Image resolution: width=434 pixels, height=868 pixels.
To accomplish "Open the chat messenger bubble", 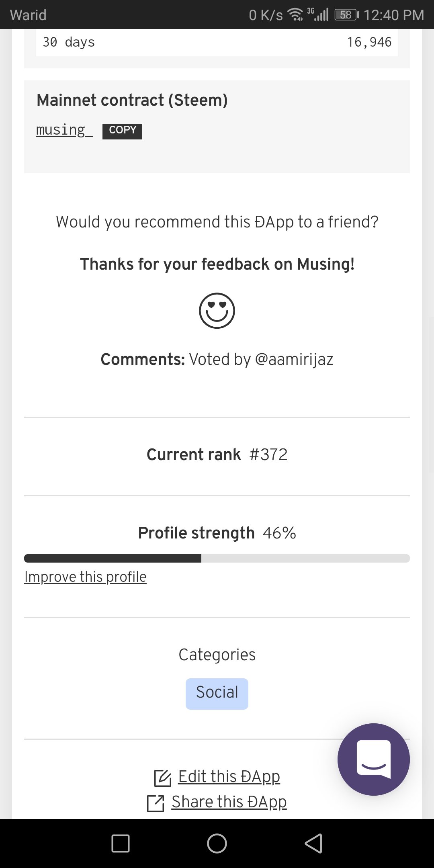I will coord(373,759).
